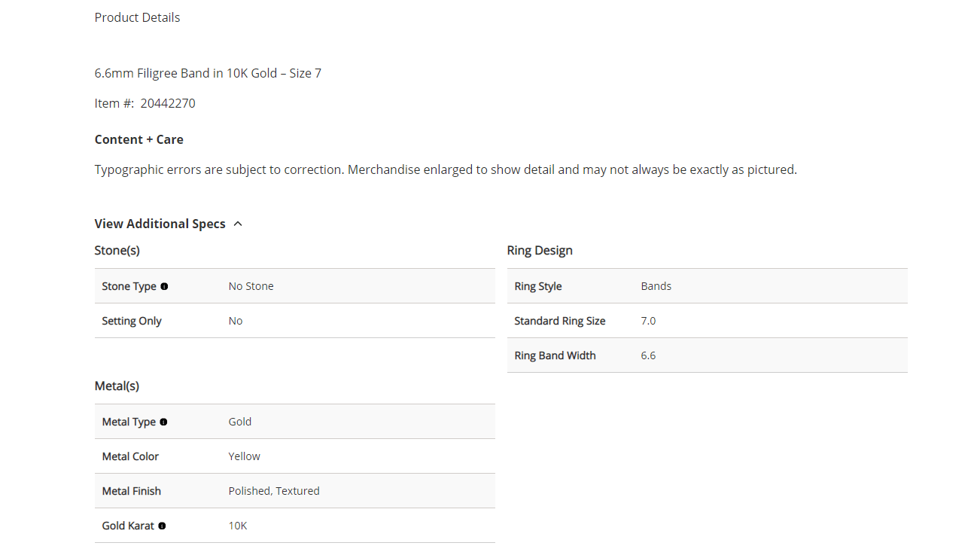Click the Yellow metal color value
This screenshot has height=555, width=980.
244,456
